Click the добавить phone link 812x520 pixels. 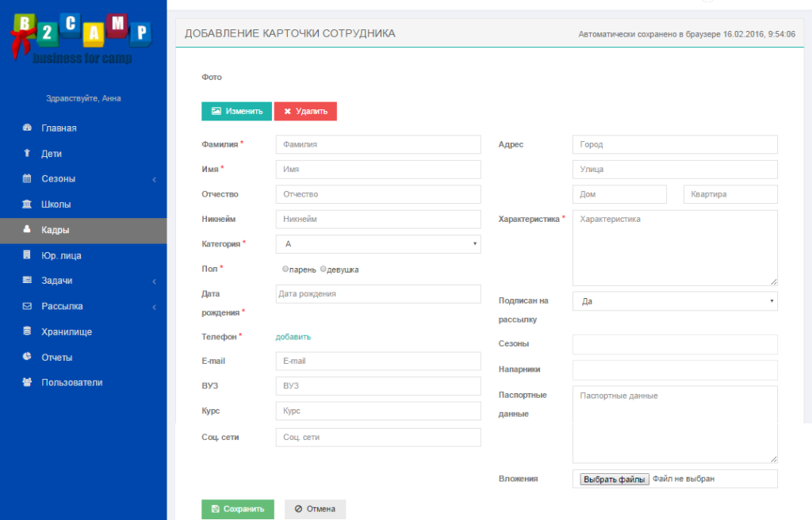[x=293, y=337]
